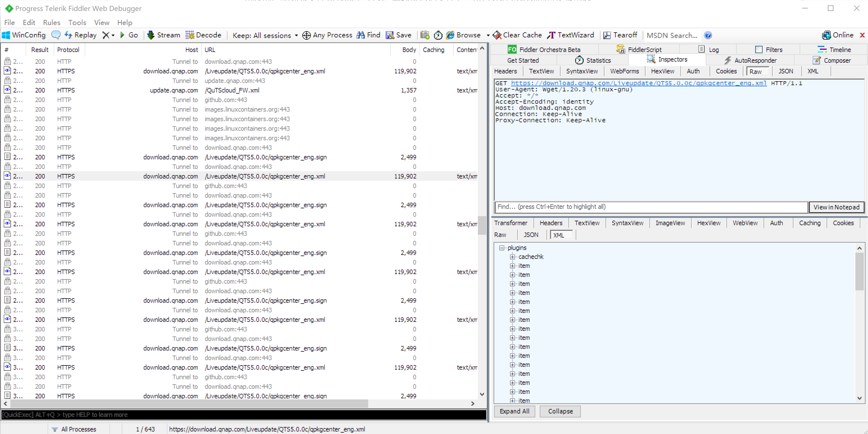Collapse the plugins tree node
The height and width of the screenshot is (434, 868).
[x=502, y=248]
